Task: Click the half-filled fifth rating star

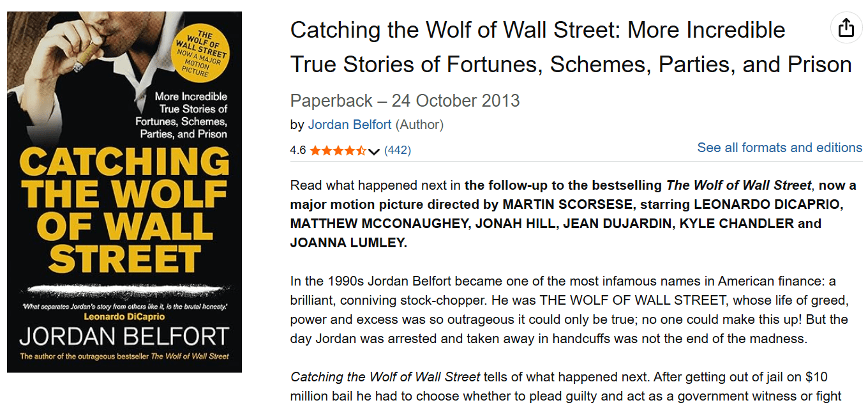Action: (361, 151)
